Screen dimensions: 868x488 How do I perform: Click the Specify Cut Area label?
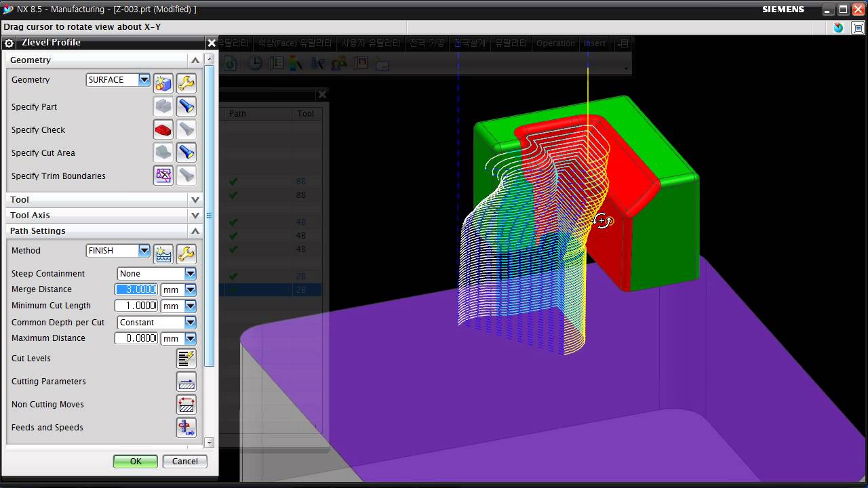(x=43, y=153)
